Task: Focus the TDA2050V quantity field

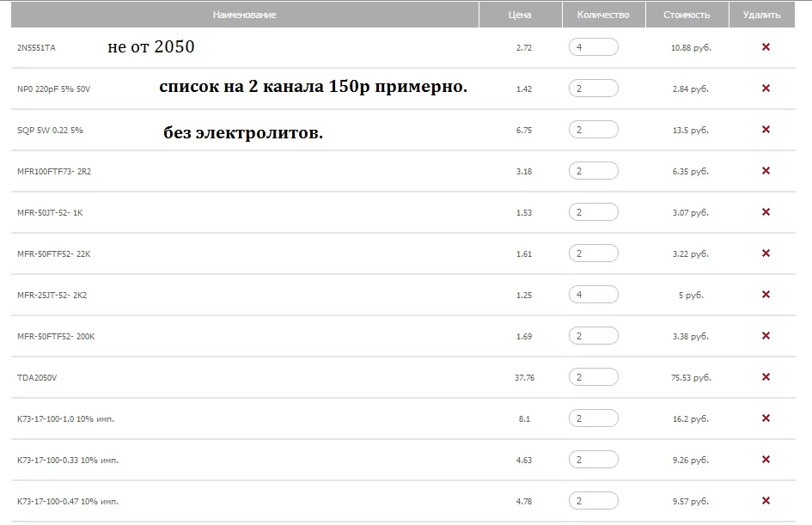Action: (x=594, y=377)
